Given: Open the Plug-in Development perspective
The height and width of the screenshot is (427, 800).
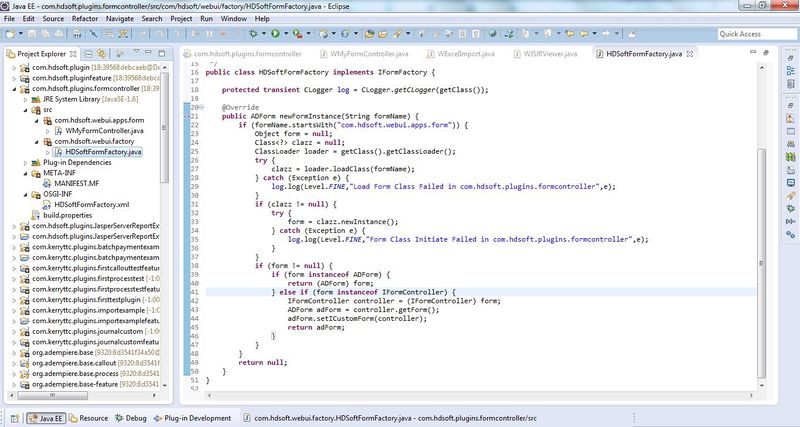Looking at the screenshot, I should tap(196, 418).
